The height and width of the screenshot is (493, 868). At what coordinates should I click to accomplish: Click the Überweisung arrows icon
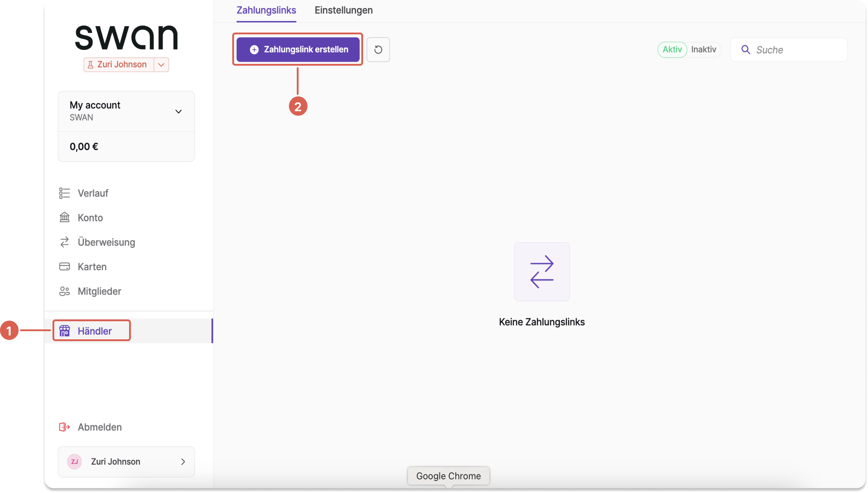point(64,242)
